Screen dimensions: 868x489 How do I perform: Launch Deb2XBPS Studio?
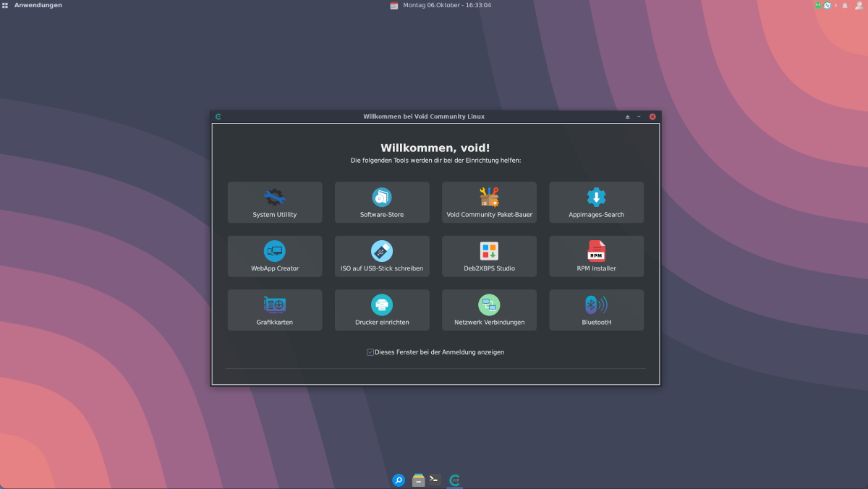pos(489,256)
